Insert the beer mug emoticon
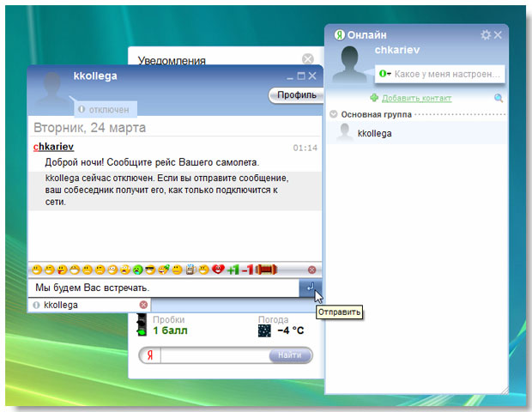Screen dimensions: 532x412 click(190, 270)
